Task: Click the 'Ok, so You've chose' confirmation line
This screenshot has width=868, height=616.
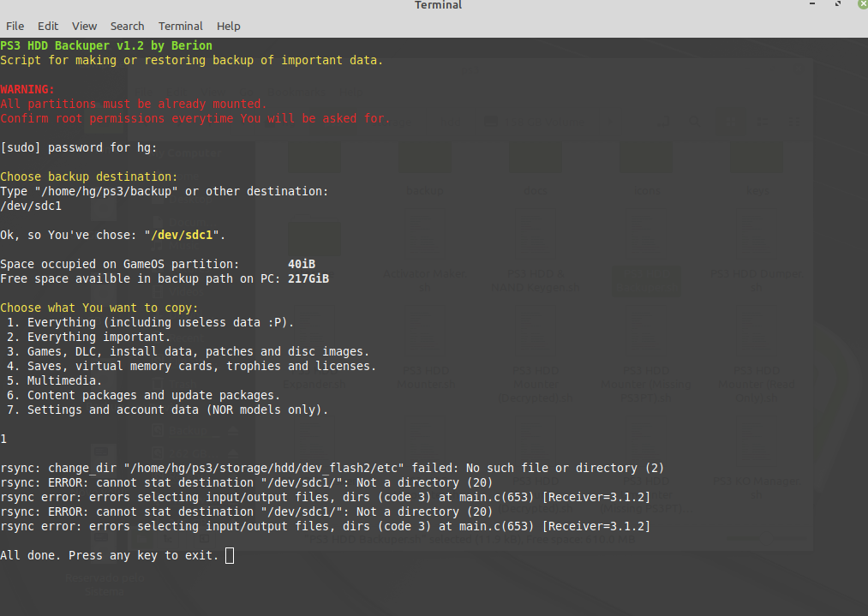Action: click(x=113, y=236)
